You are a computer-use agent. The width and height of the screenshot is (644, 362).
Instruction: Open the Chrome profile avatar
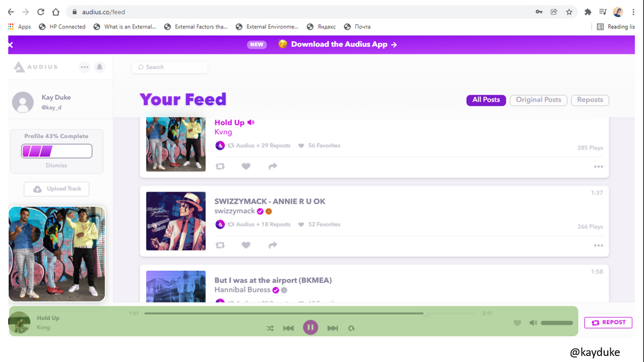tap(618, 12)
